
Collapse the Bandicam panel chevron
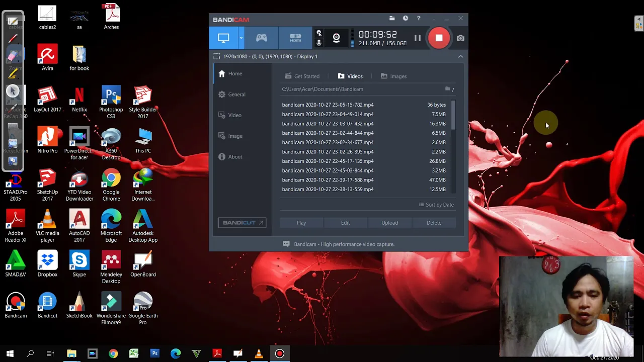[460, 57]
